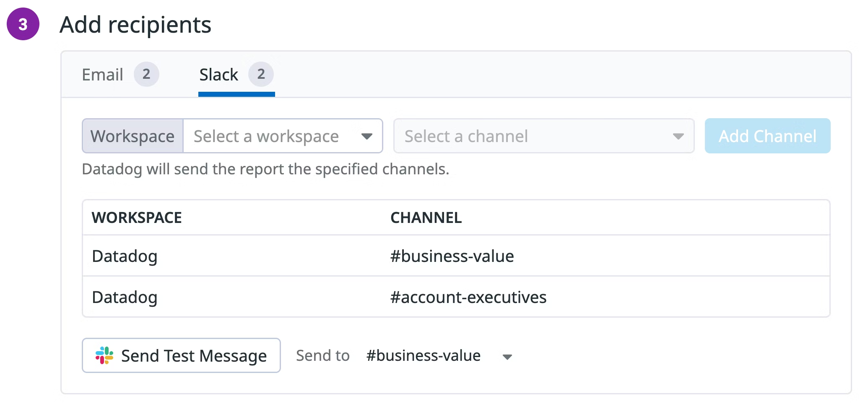The image size is (868, 409).
Task: Switch to the Email tab
Action: [x=103, y=75]
